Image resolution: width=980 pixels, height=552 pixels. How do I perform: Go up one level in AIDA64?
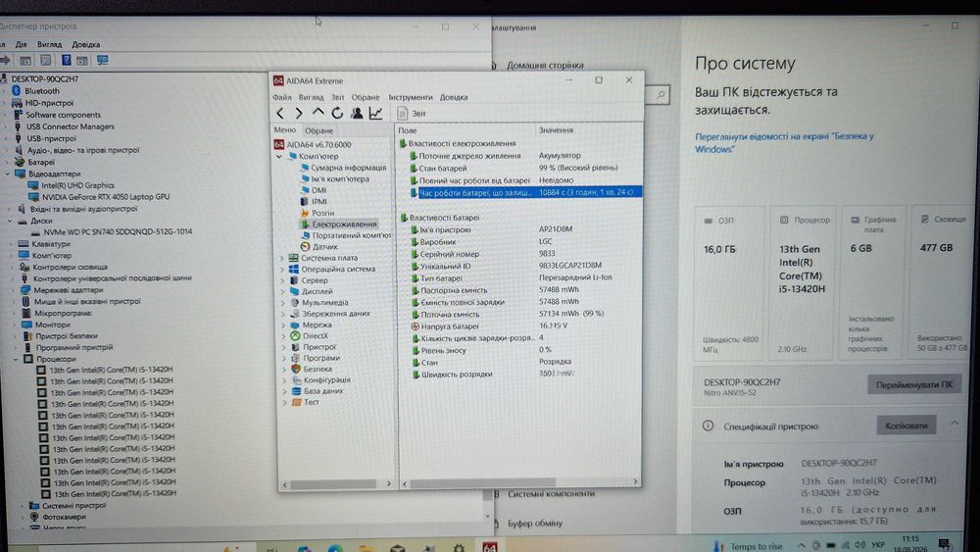tap(318, 113)
